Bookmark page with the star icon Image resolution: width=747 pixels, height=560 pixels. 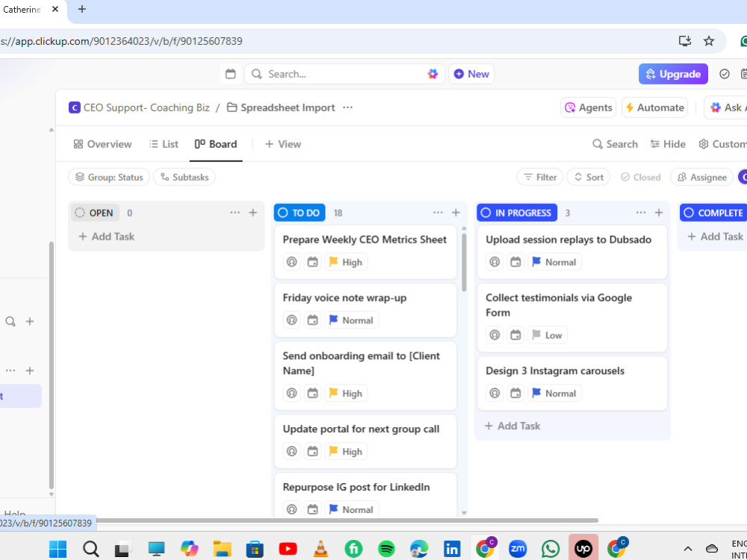tap(709, 41)
